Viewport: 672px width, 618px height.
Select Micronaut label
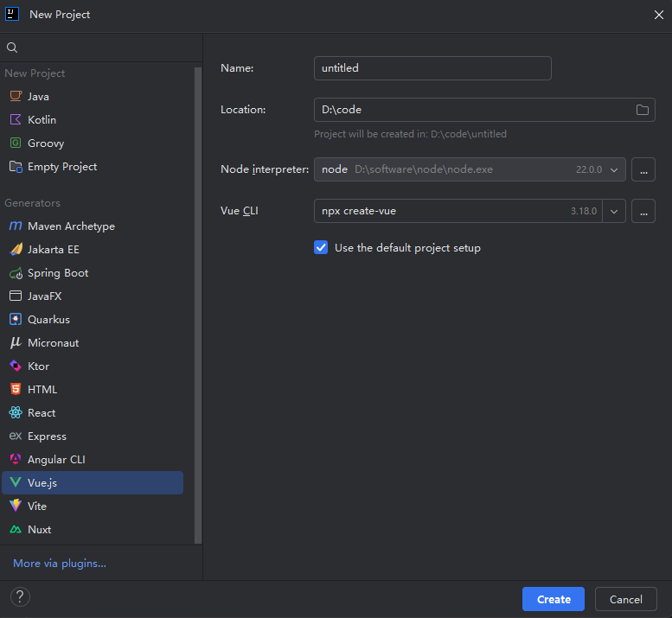click(x=53, y=342)
